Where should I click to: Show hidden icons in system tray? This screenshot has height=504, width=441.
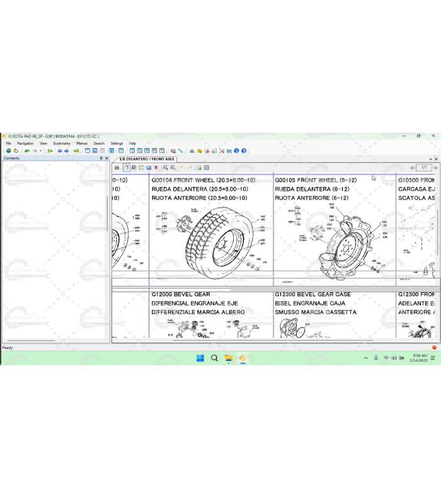366,358
